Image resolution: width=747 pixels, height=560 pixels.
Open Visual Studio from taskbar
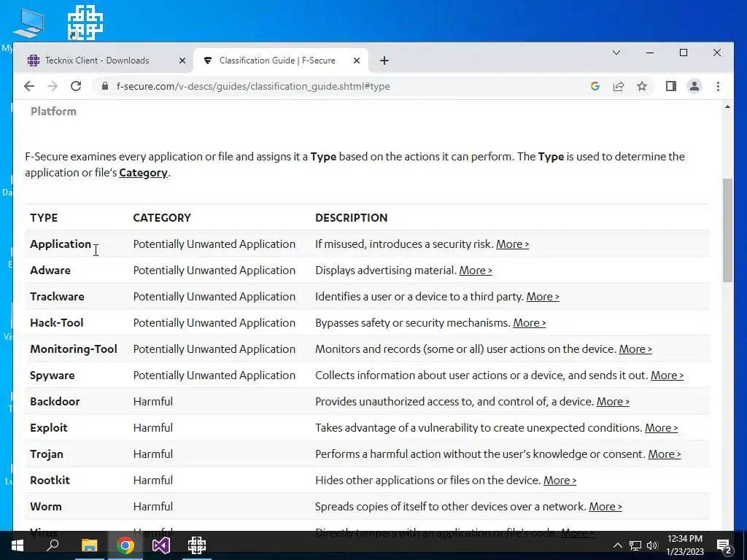161,545
